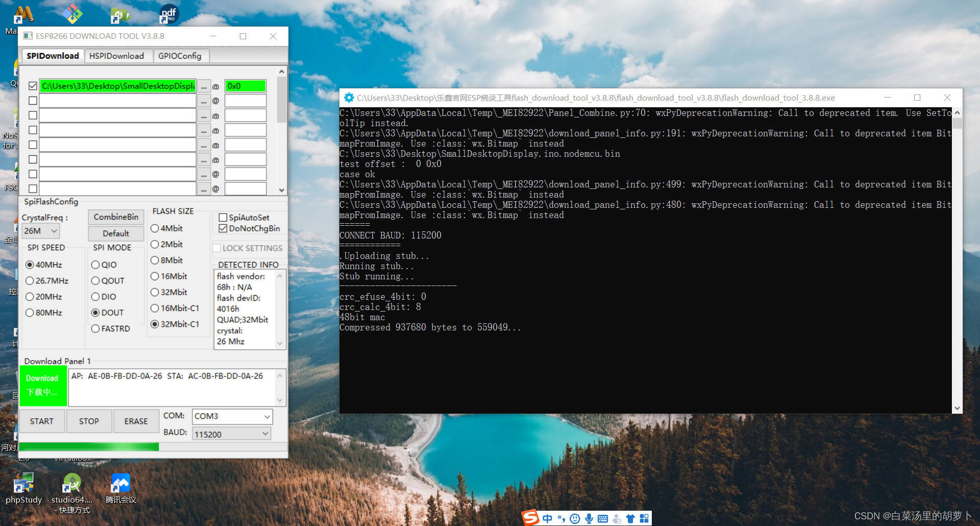Click the gear icon in the console title bar
This screenshot has width=980, height=526.
pyautogui.click(x=349, y=98)
